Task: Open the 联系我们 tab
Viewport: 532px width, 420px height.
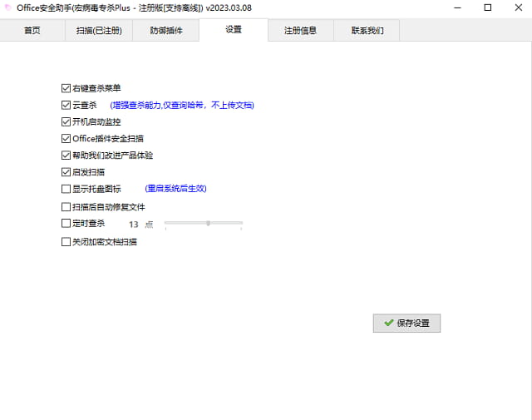Action: click(x=367, y=31)
